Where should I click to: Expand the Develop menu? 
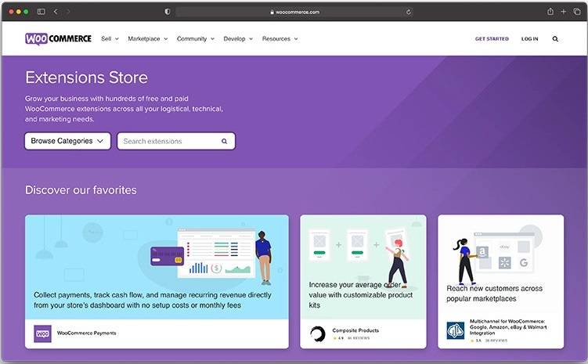click(238, 38)
